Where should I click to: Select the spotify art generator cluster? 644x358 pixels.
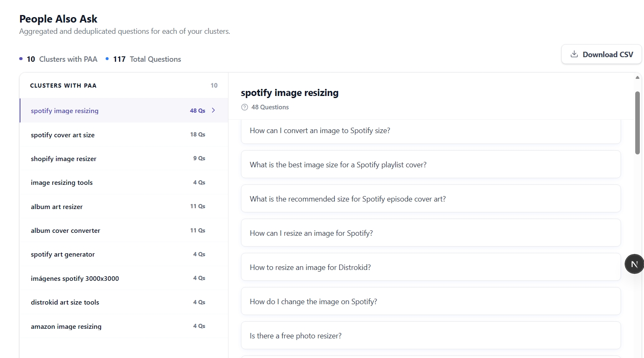tap(124, 254)
